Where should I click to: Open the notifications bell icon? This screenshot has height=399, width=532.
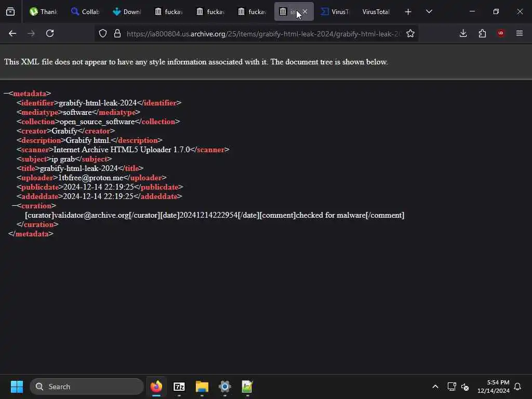[517, 387]
